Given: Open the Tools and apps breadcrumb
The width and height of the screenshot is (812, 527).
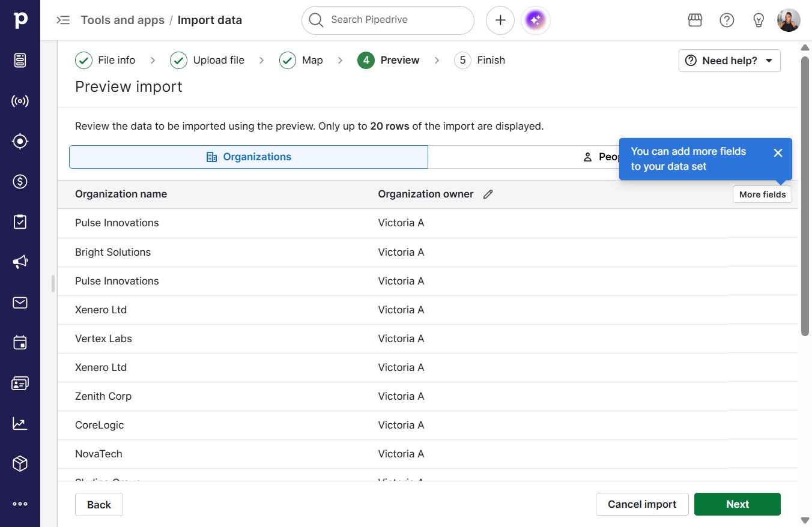Looking at the screenshot, I should (123, 20).
